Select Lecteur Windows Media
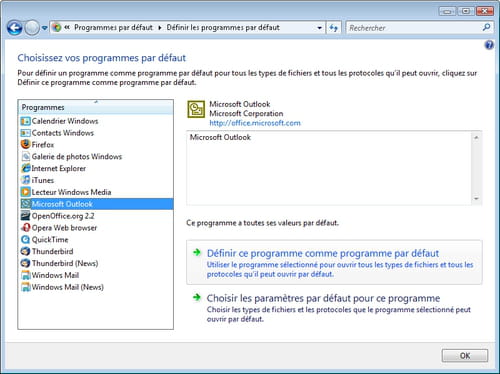 [96, 192]
